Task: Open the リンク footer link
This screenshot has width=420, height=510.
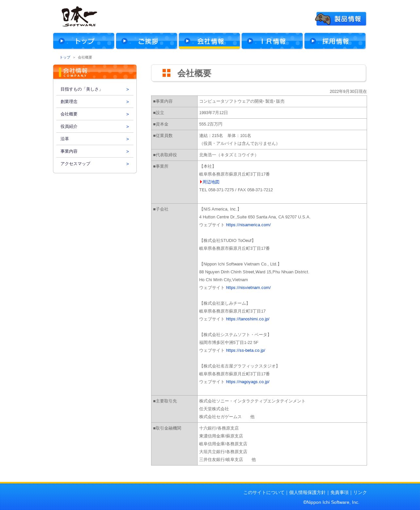Action: click(360, 493)
